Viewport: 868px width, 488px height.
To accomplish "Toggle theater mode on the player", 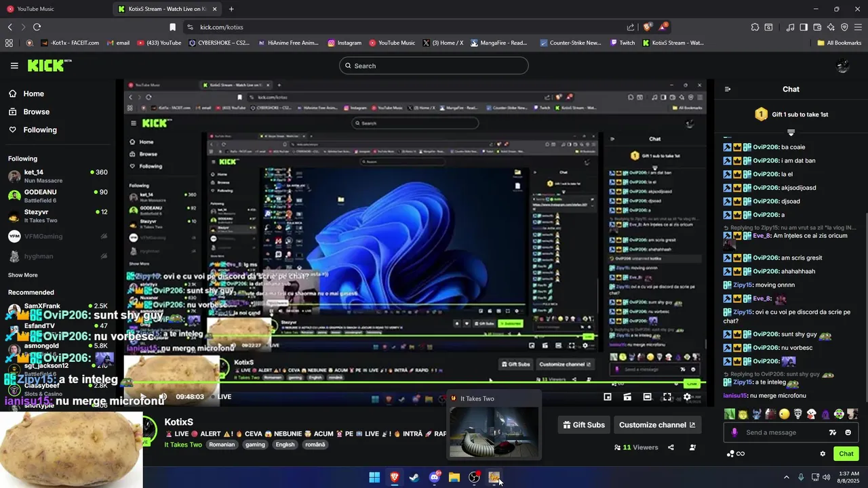I will point(648,397).
